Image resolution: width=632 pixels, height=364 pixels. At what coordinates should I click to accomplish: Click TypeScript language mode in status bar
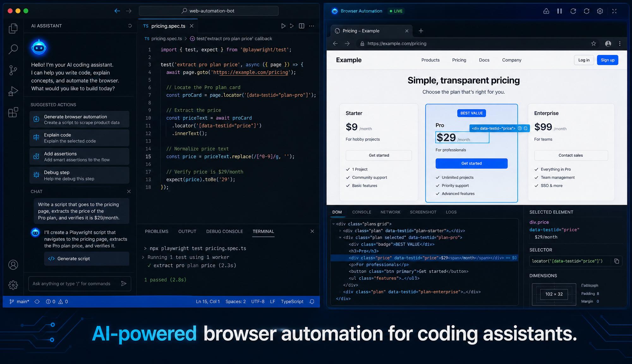tap(292, 301)
